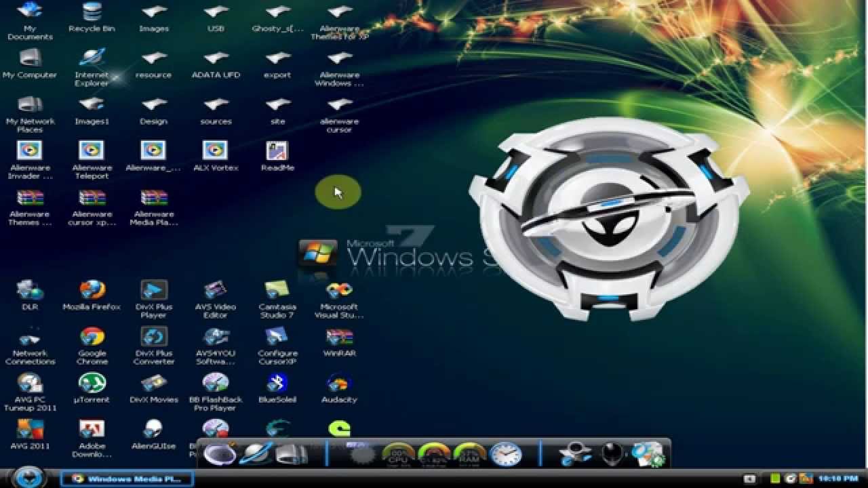
Task: Open Alienware cursor xp archive
Action: (x=92, y=207)
